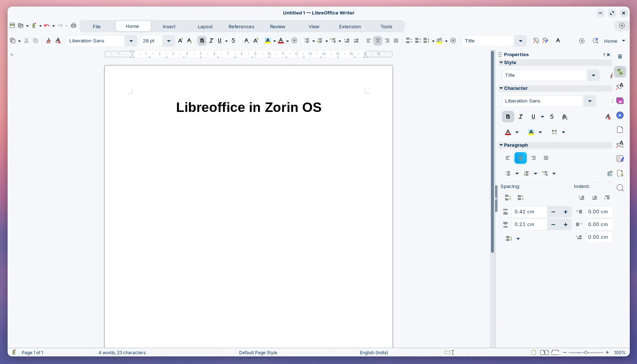This screenshot has width=637, height=364.
Task: Switch to the References tab
Action: 241,26
